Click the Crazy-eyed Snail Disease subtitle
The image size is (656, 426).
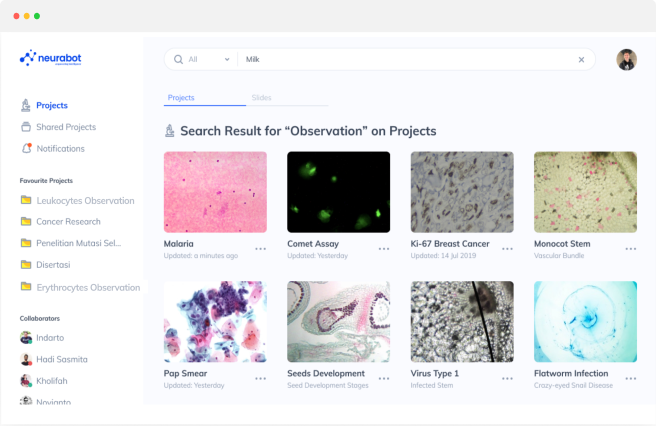point(573,385)
